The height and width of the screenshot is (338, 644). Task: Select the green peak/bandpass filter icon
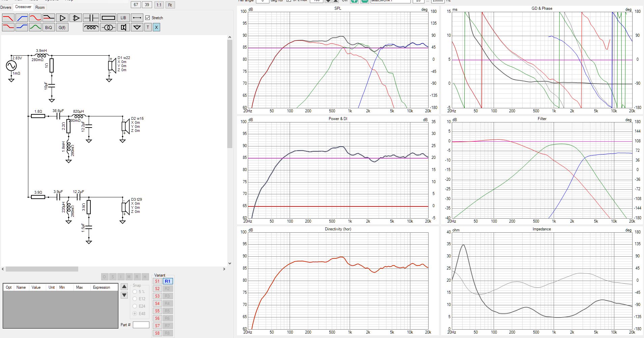click(35, 27)
